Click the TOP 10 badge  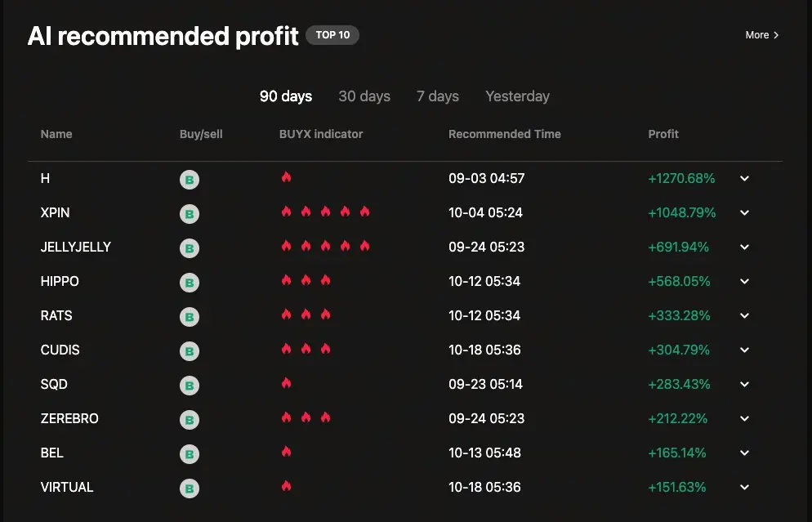click(x=332, y=34)
